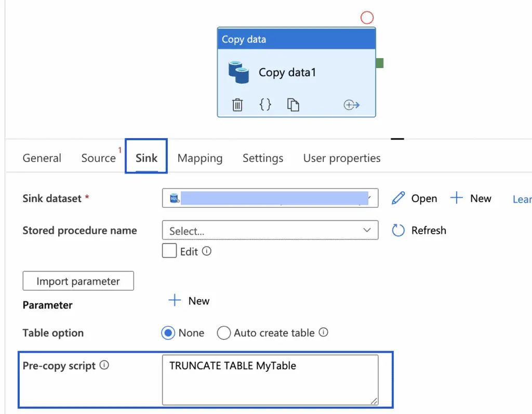Screen dimensions: 532x414
Task: Delete the Copy data1 activity via trash icon
Action: coord(237,105)
